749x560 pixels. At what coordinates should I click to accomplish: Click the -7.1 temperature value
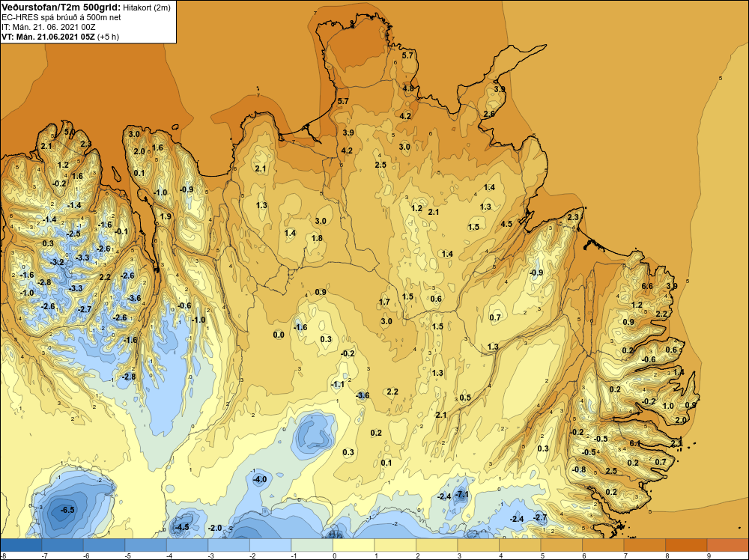(462, 494)
